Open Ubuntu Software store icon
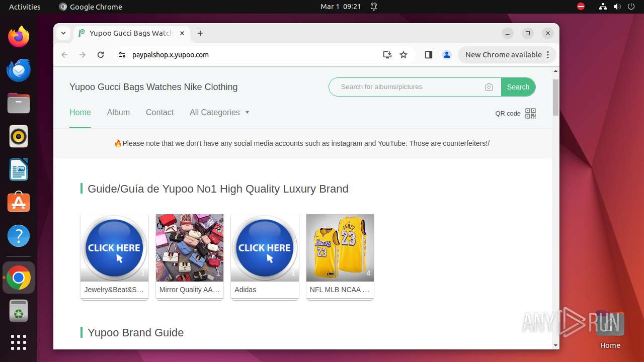644x362 pixels. pyautogui.click(x=19, y=203)
